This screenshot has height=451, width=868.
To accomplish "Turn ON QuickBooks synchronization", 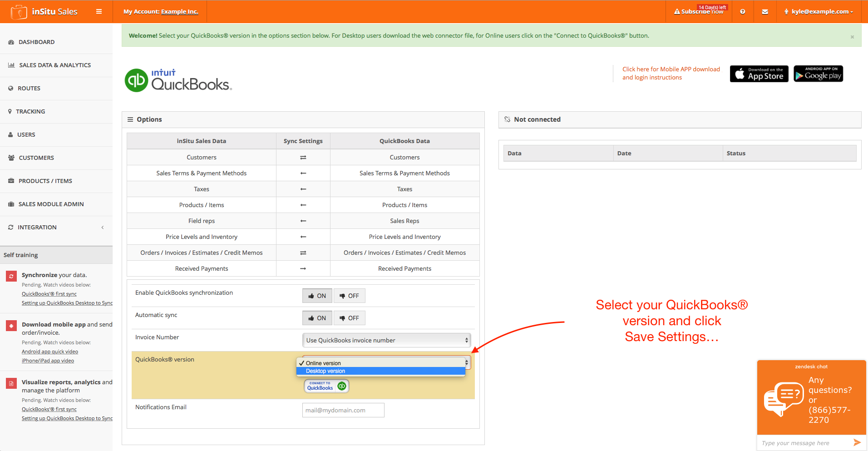I will pos(317,296).
